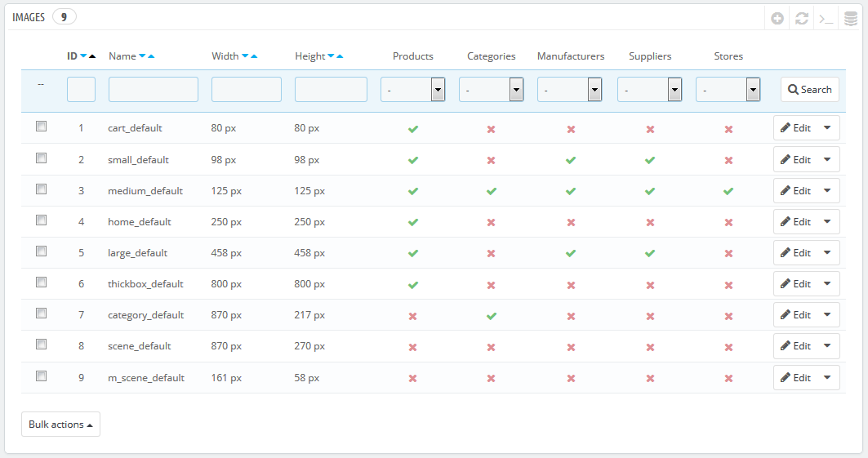Toggle Manufacturers checkmark for large_default

pyautogui.click(x=571, y=253)
